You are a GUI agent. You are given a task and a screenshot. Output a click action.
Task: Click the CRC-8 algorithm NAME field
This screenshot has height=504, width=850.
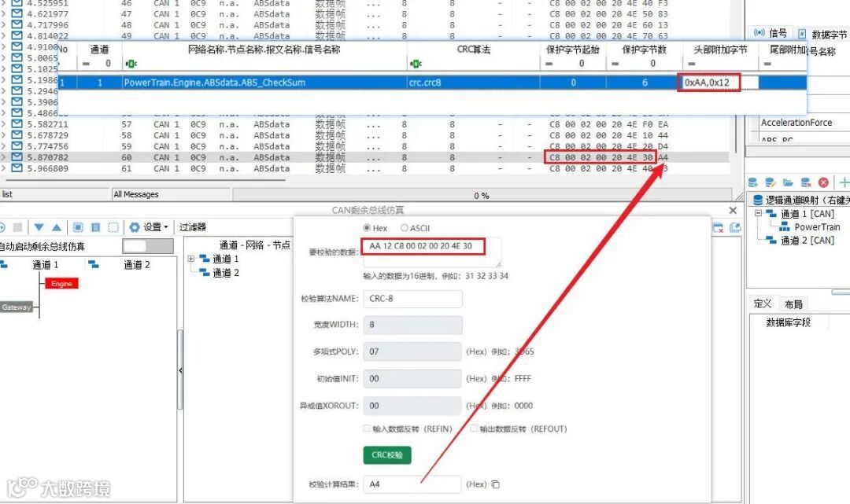tap(412, 299)
